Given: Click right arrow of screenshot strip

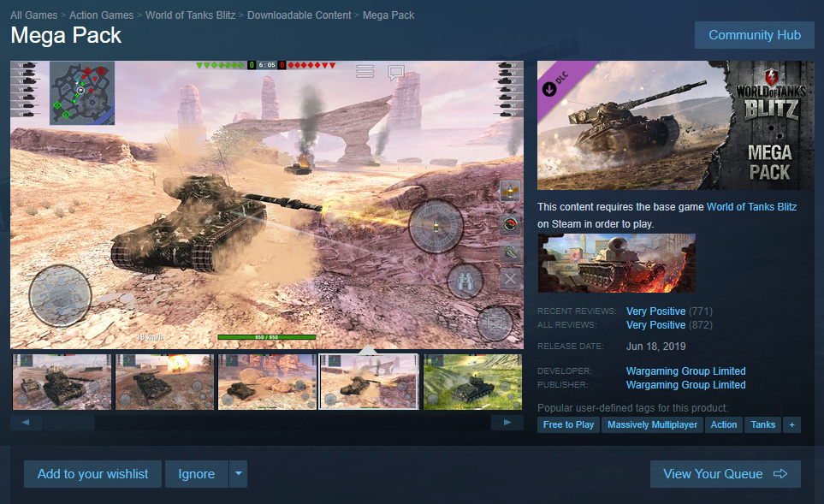Looking at the screenshot, I should click(507, 423).
